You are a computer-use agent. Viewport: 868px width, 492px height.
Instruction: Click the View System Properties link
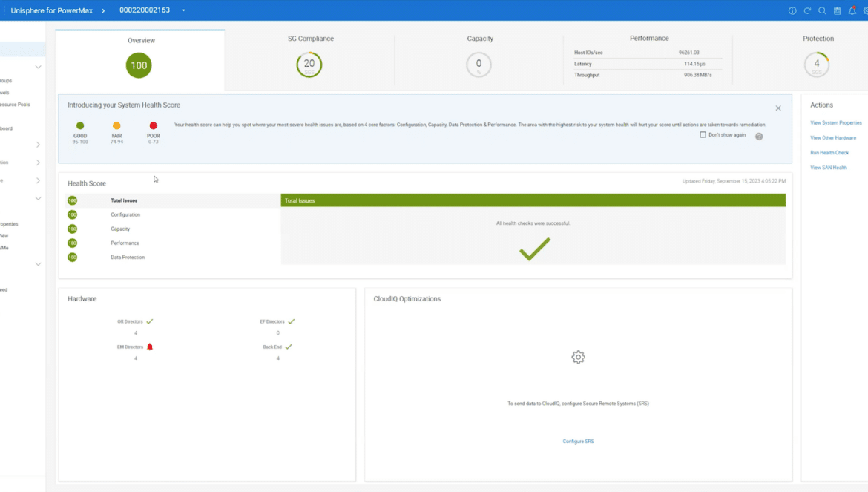click(836, 123)
